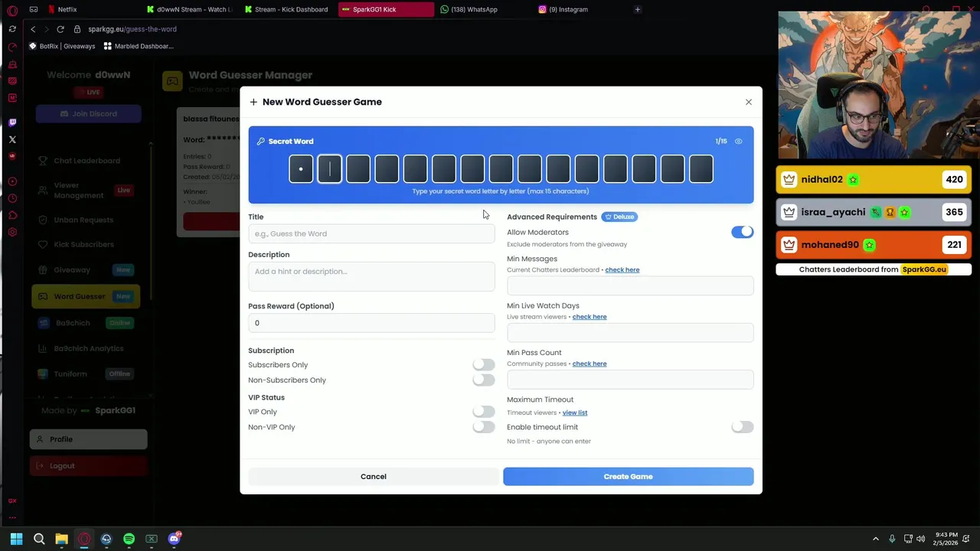
Task: Click the Description input field
Action: [371, 276]
